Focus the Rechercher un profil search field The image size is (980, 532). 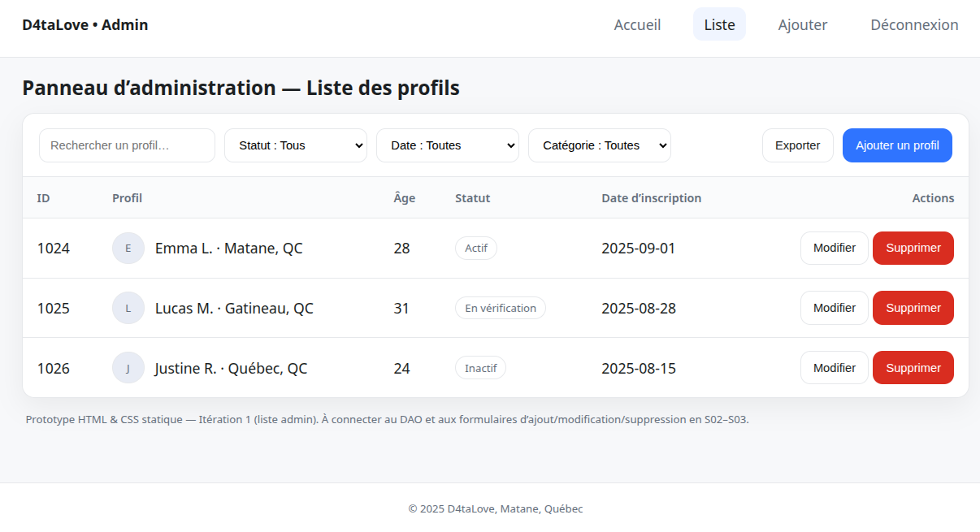[127, 145]
